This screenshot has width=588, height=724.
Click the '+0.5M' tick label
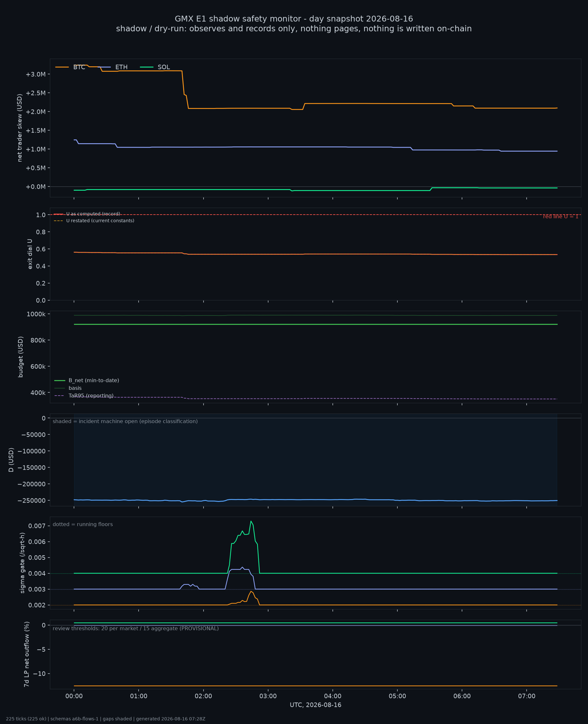coord(36,168)
